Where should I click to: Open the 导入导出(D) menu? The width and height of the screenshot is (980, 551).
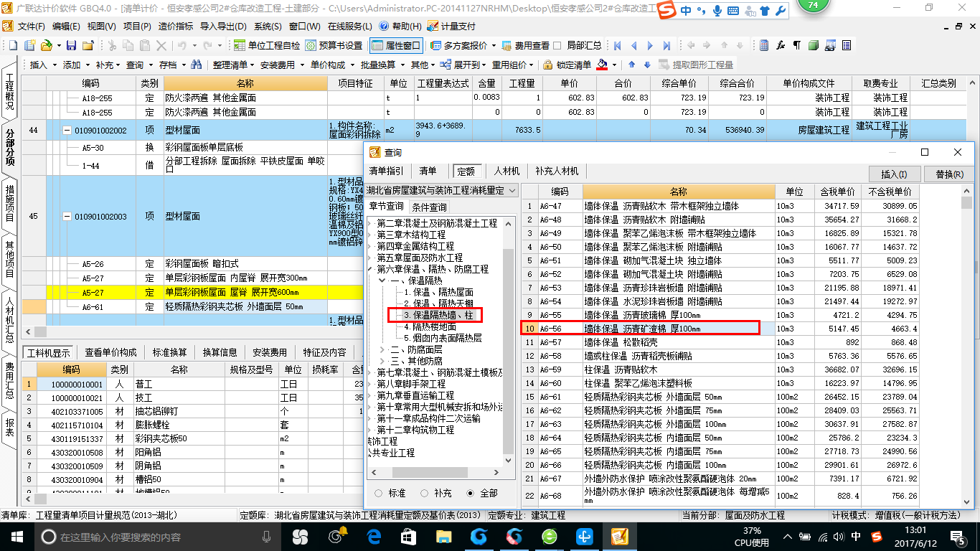pos(224,26)
